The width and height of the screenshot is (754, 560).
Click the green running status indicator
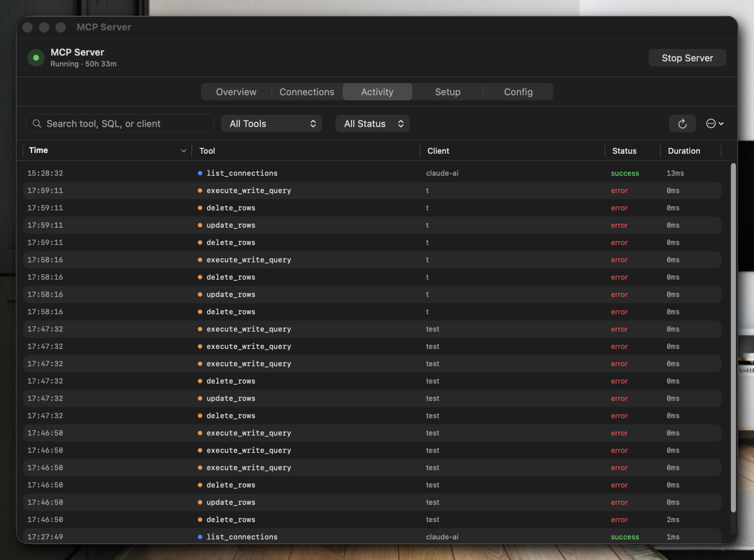tap(36, 58)
